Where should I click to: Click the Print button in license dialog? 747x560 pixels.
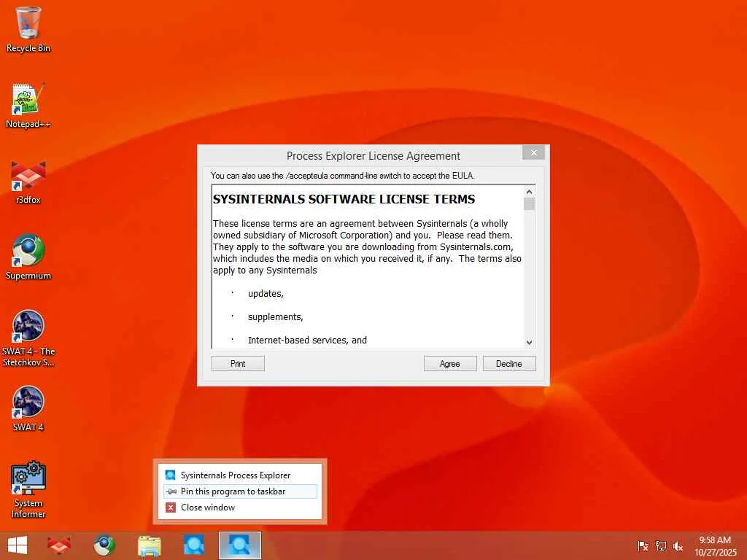[x=238, y=364]
